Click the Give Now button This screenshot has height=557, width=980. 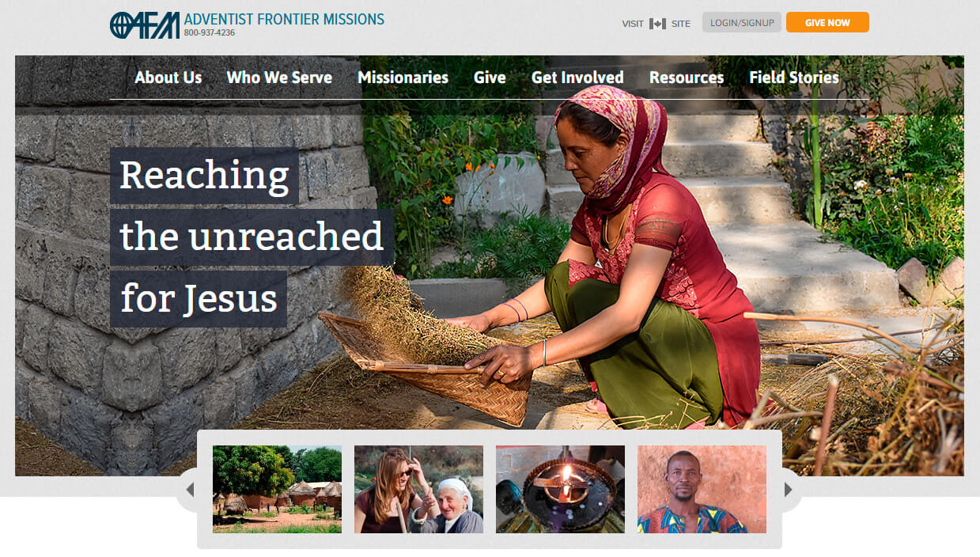pos(827,22)
